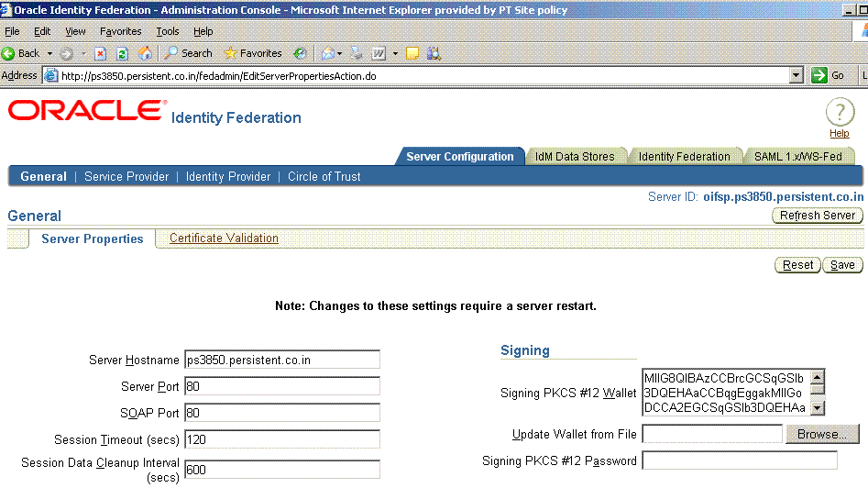868x488 pixels.
Task: Open the Favorites menu
Action: coord(121,31)
